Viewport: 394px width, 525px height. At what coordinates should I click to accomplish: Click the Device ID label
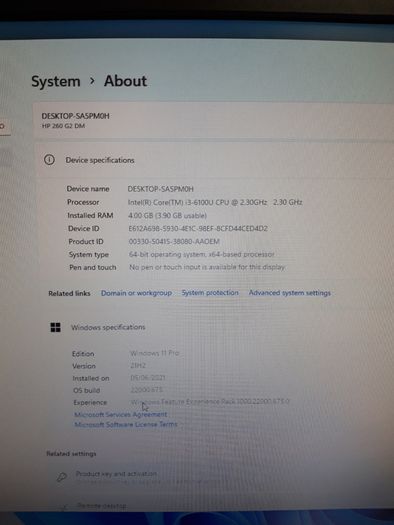84,228
